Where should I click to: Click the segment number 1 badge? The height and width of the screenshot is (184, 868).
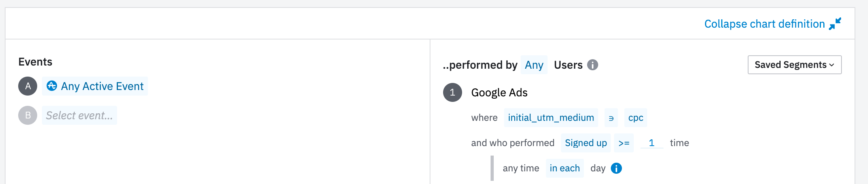[x=452, y=92]
